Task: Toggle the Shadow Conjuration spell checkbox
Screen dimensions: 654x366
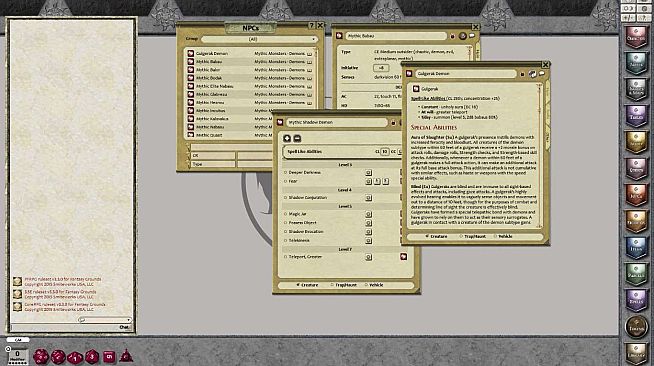Action: (286, 198)
